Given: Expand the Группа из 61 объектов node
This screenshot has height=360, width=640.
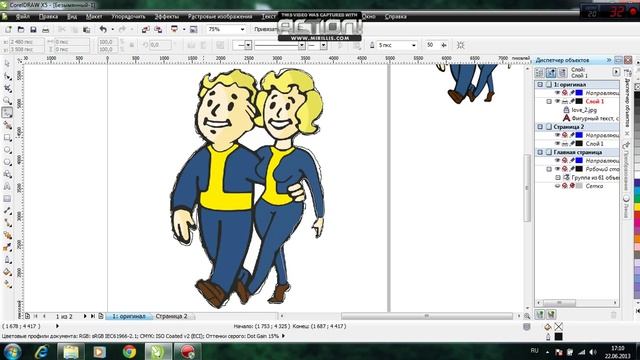Looking at the screenshot, I should [558, 178].
